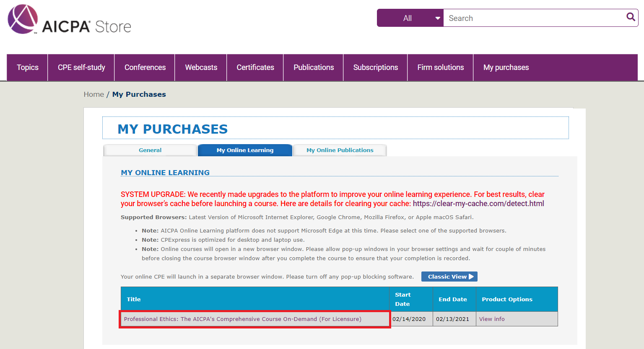Type in the Search input field
Screen dimensions: 644x349
click(x=532, y=18)
